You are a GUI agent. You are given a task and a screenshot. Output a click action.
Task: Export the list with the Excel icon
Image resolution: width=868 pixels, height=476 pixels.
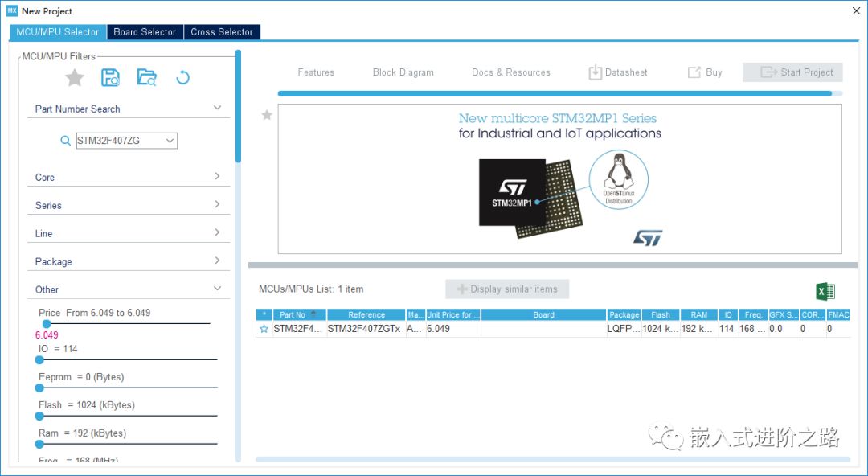coord(825,292)
